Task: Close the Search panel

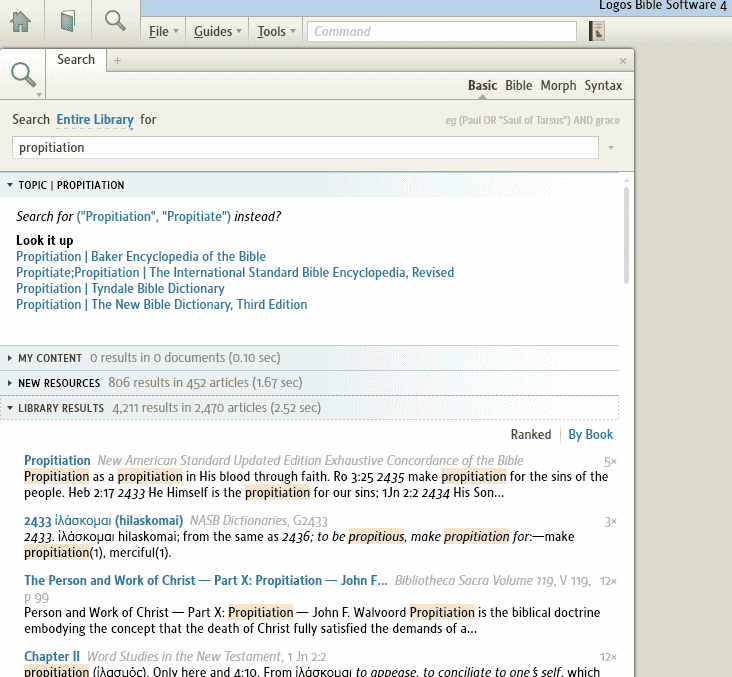Action: [x=623, y=61]
